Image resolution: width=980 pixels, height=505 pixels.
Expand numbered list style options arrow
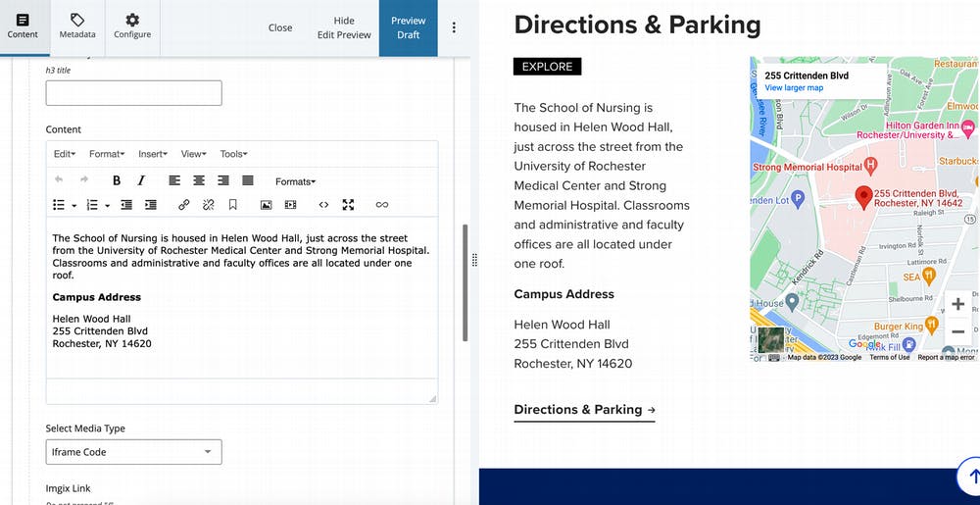click(108, 205)
